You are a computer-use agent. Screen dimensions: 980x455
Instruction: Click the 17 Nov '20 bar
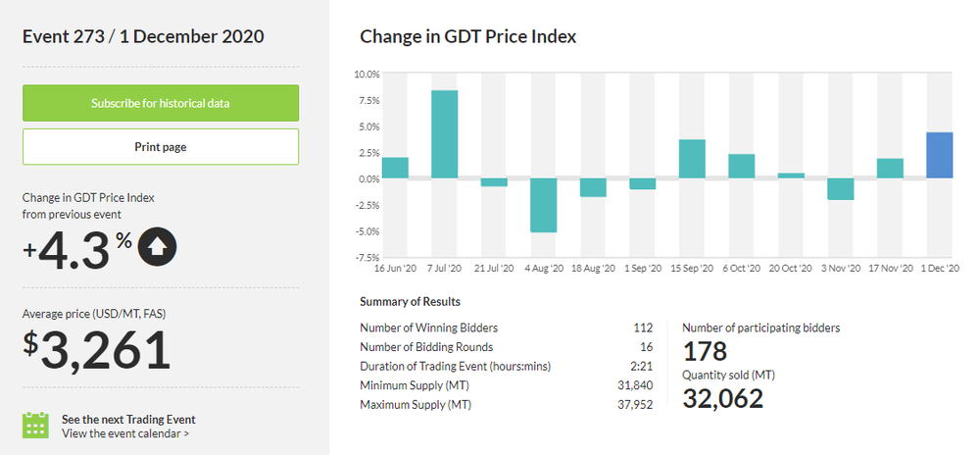click(x=890, y=169)
